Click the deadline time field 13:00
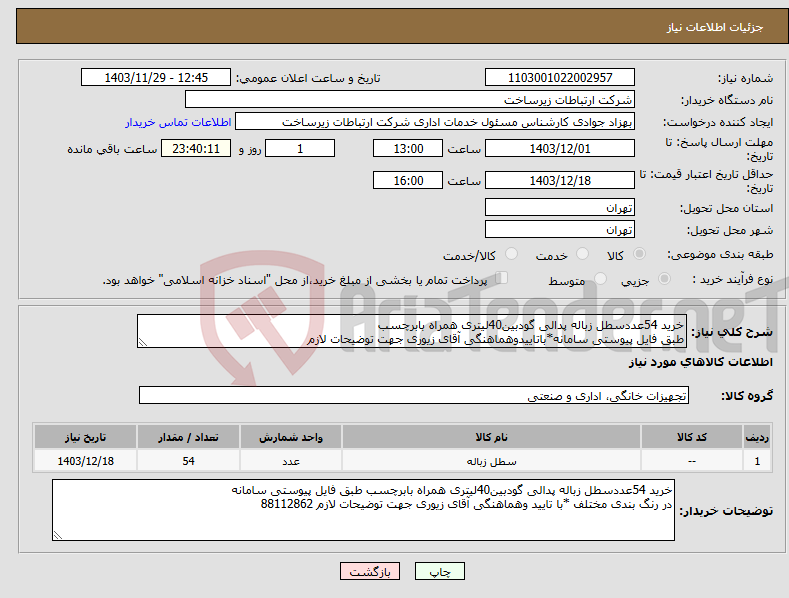Image resolution: width=789 pixels, height=598 pixels. (408, 148)
